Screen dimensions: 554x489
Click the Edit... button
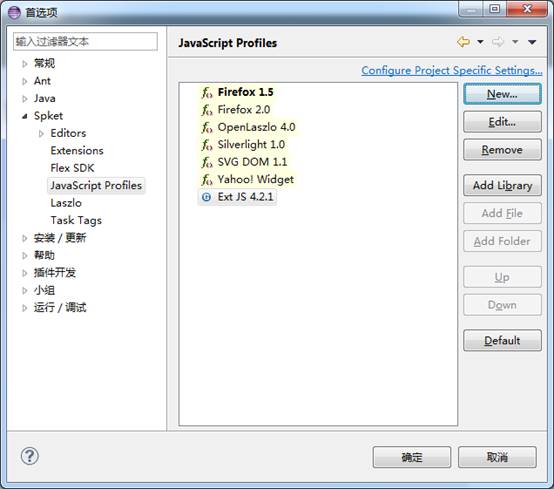tap(502, 122)
